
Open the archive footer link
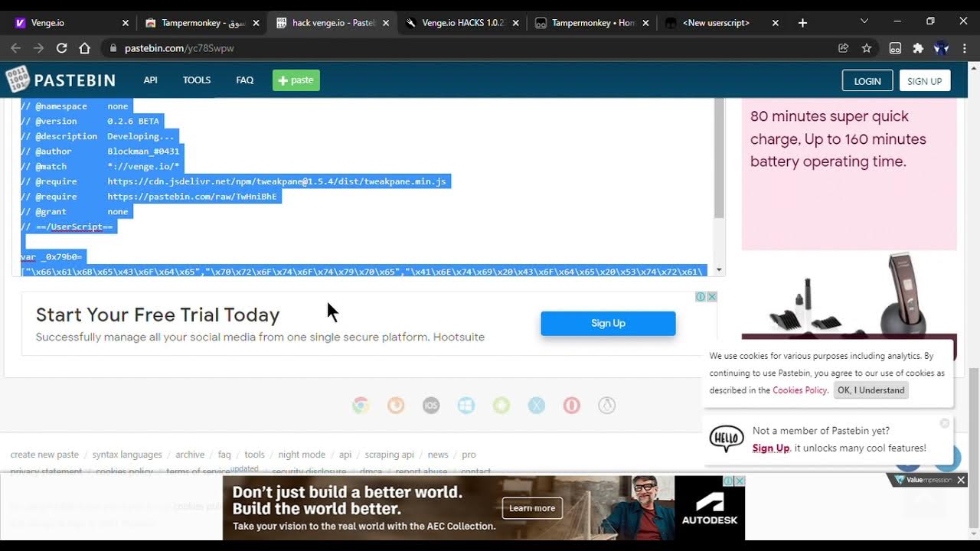(190, 455)
